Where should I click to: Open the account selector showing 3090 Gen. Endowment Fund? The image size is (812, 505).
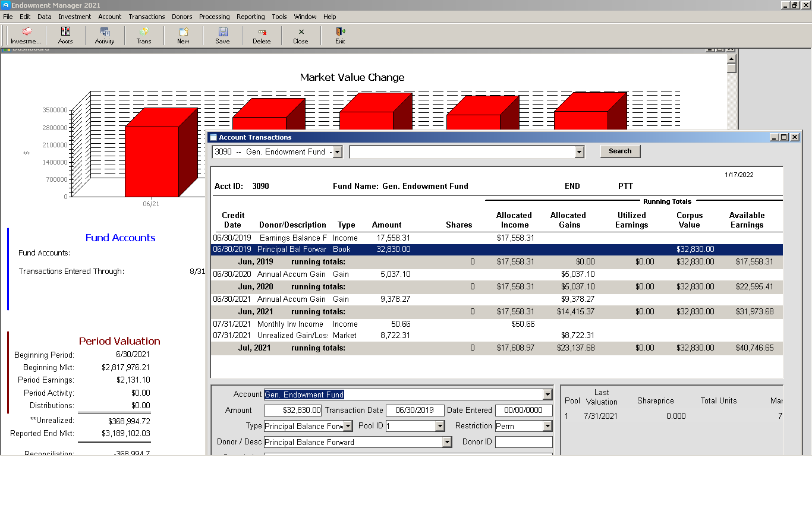tap(338, 151)
